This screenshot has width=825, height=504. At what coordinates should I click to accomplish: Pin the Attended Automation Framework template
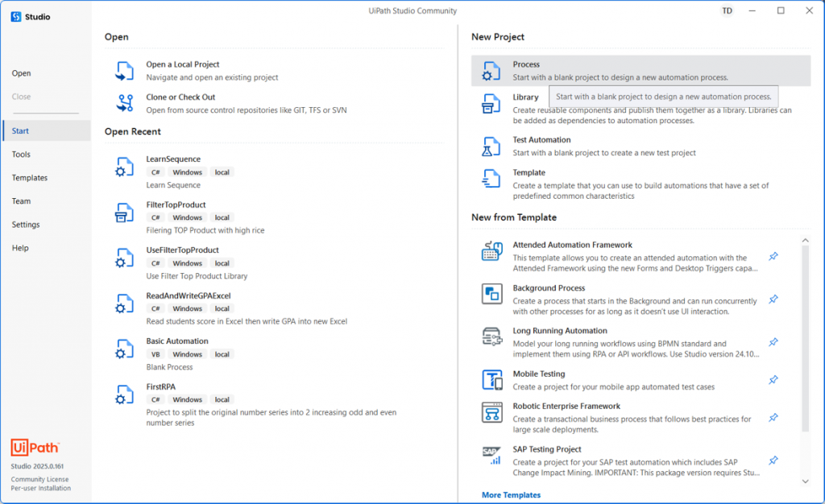pyautogui.click(x=773, y=257)
